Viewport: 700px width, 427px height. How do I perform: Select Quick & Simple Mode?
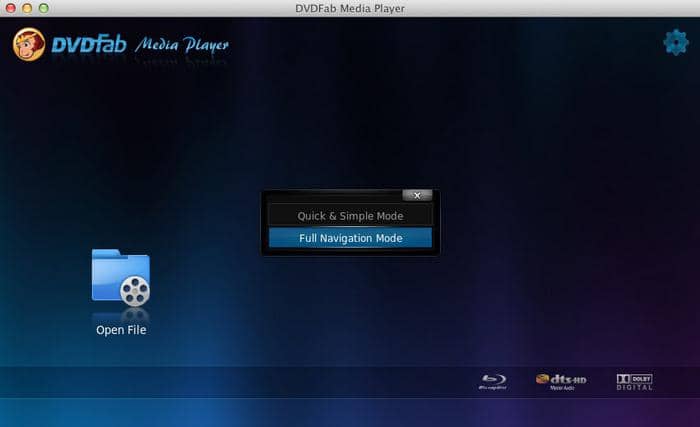point(350,215)
